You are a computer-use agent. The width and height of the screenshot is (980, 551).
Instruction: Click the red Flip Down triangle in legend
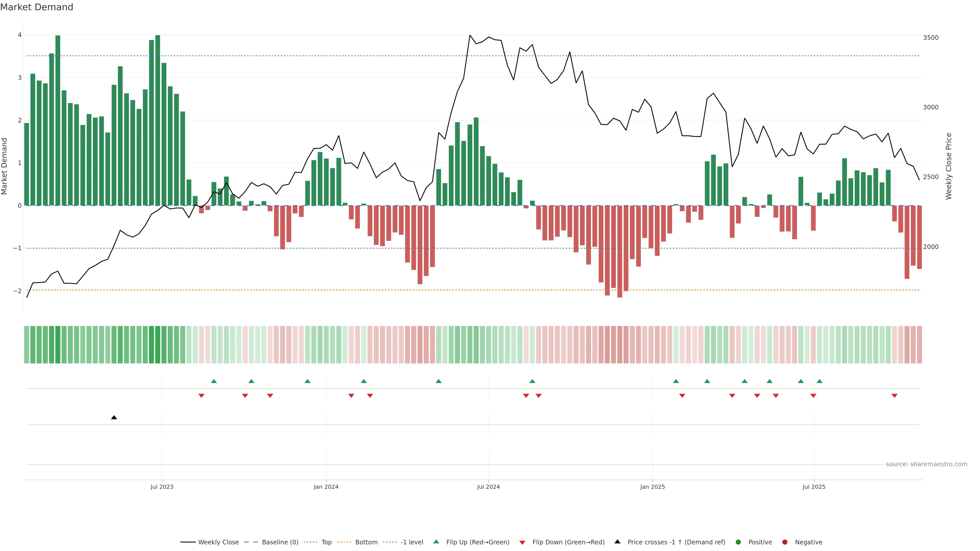522,542
